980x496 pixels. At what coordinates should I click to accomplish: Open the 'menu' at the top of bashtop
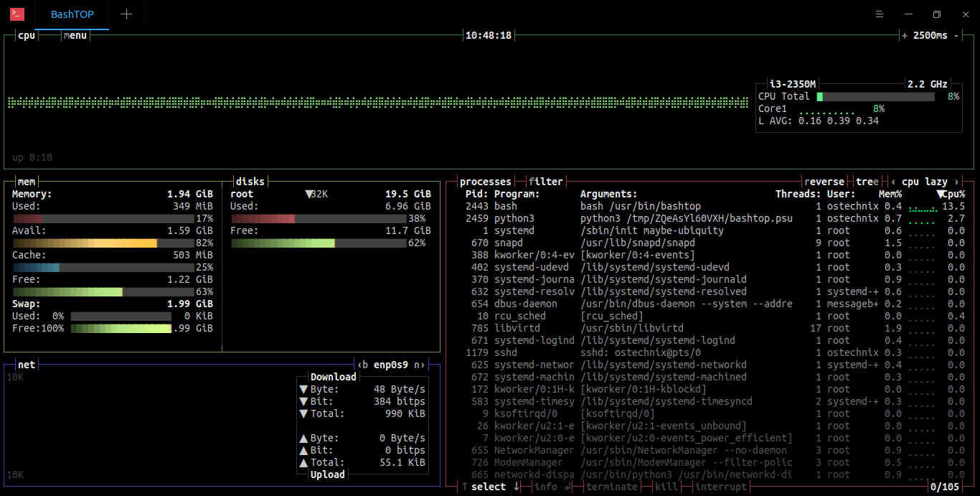click(x=75, y=34)
